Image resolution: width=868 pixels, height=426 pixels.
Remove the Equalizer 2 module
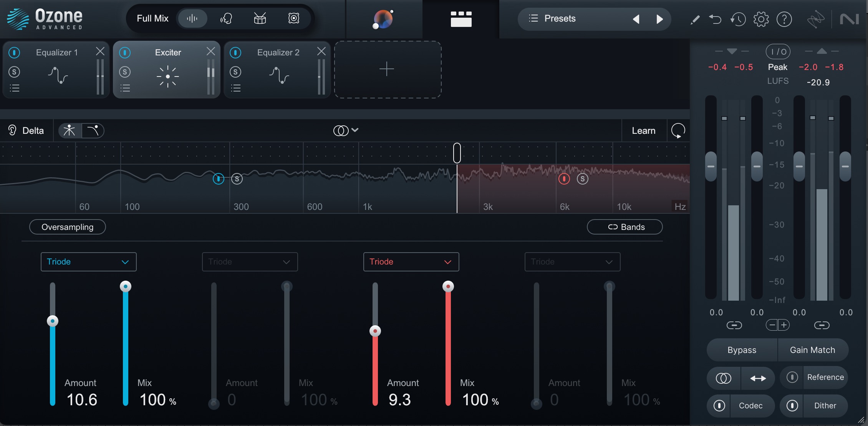point(321,51)
